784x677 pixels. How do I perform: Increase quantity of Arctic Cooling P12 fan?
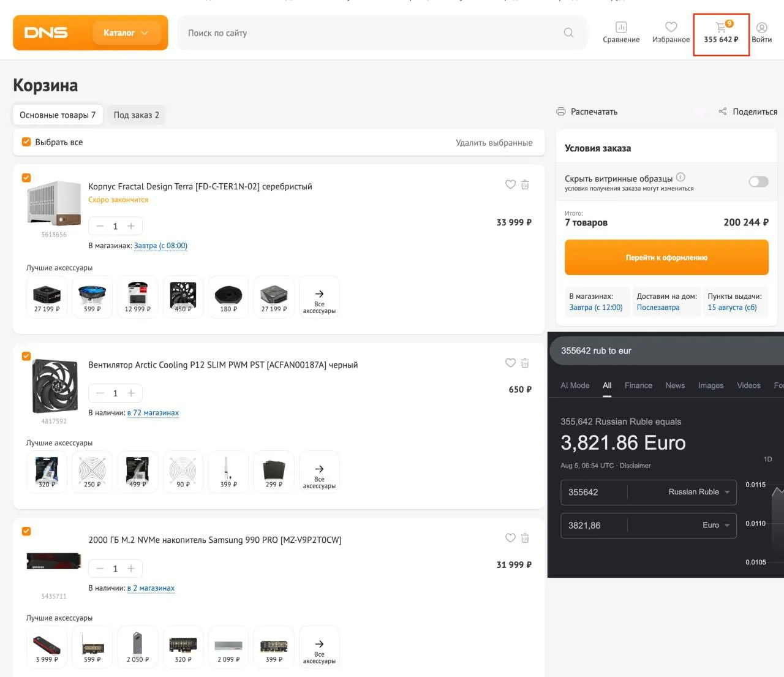click(x=131, y=393)
